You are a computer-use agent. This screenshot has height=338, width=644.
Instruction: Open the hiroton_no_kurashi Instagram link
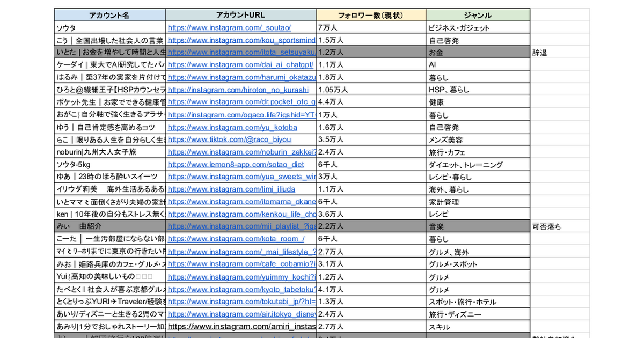click(x=238, y=89)
